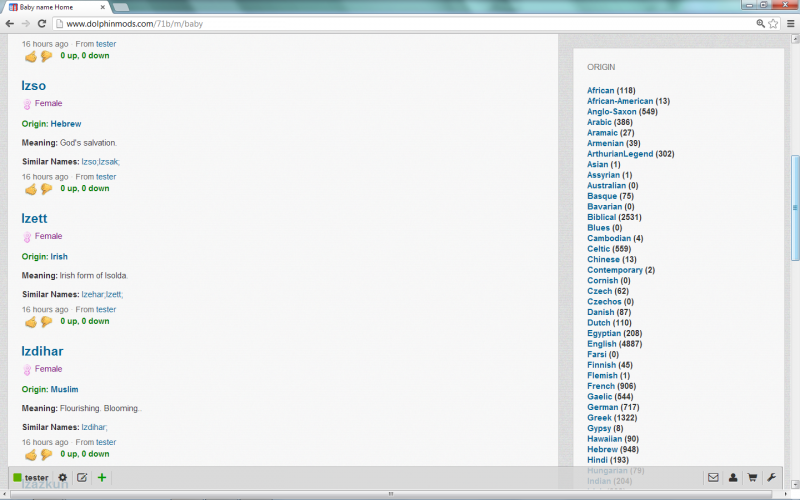Click the edit pencil icon in bottom toolbar
The height and width of the screenshot is (500, 800).
(82, 478)
